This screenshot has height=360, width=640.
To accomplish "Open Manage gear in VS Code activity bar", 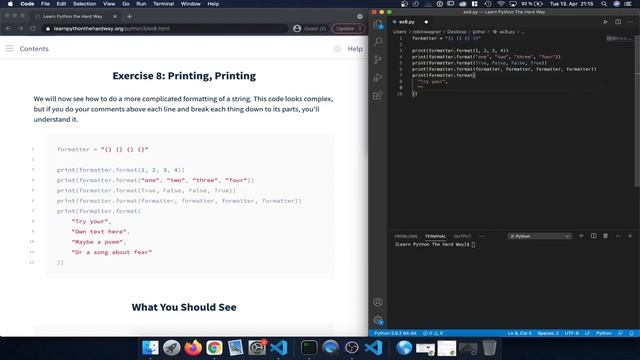I will [x=378, y=320].
